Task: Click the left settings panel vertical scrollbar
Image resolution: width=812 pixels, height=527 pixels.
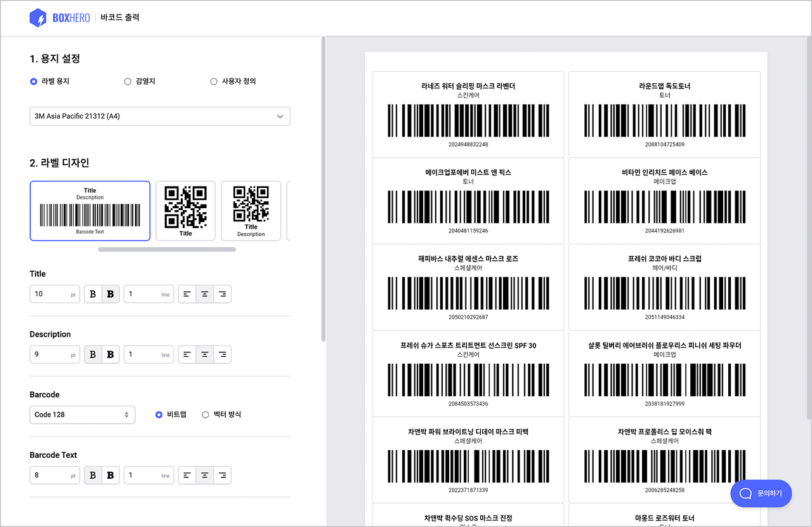Action: [x=324, y=189]
